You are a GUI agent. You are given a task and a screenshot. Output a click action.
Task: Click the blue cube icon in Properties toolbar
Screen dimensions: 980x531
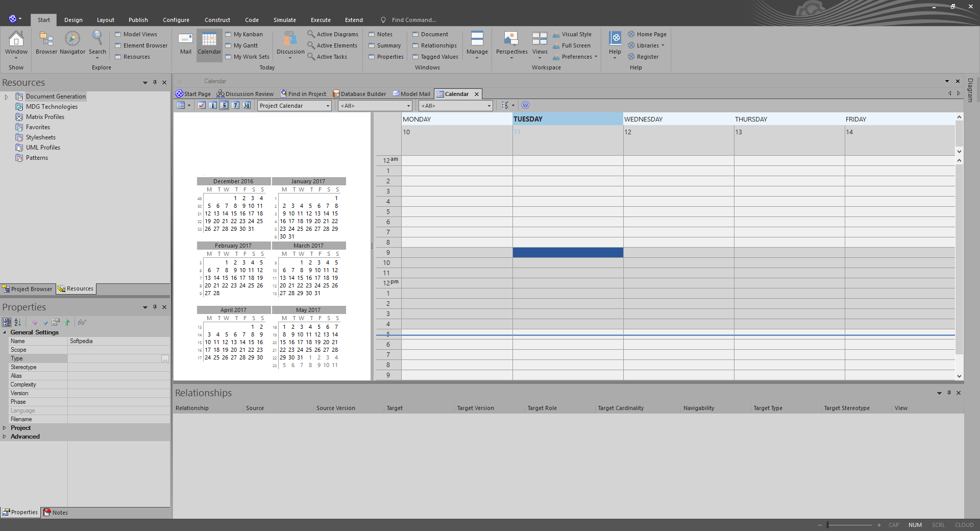coord(45,322)
